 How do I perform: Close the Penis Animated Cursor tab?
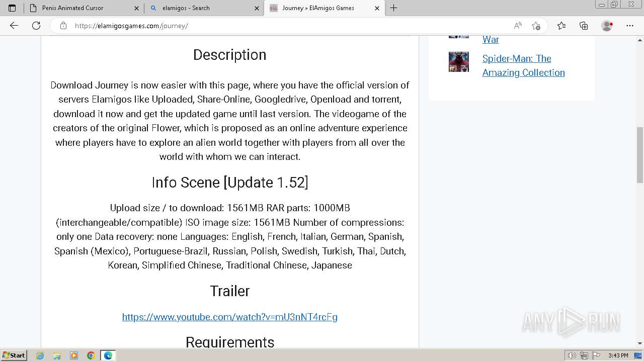136,8
